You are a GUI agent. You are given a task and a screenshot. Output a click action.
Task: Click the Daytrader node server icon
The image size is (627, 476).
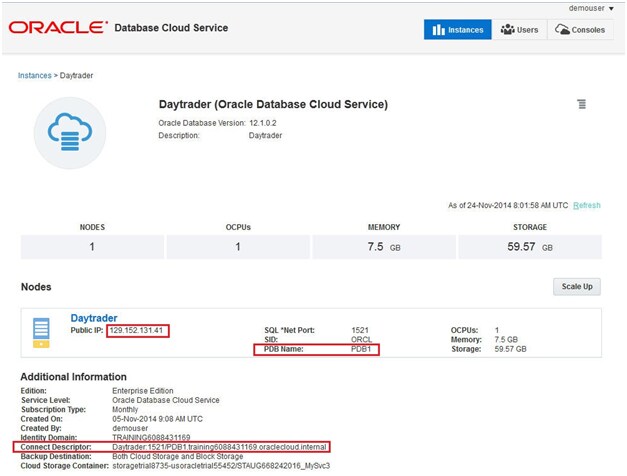(41, 333)
